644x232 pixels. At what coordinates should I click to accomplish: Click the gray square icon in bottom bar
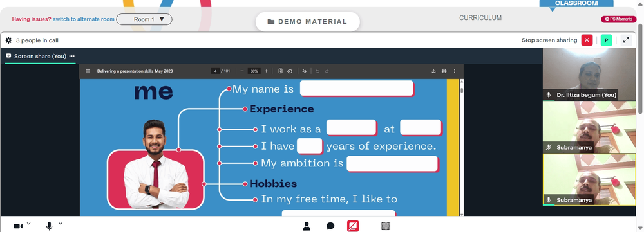click(x=385, y=226)
